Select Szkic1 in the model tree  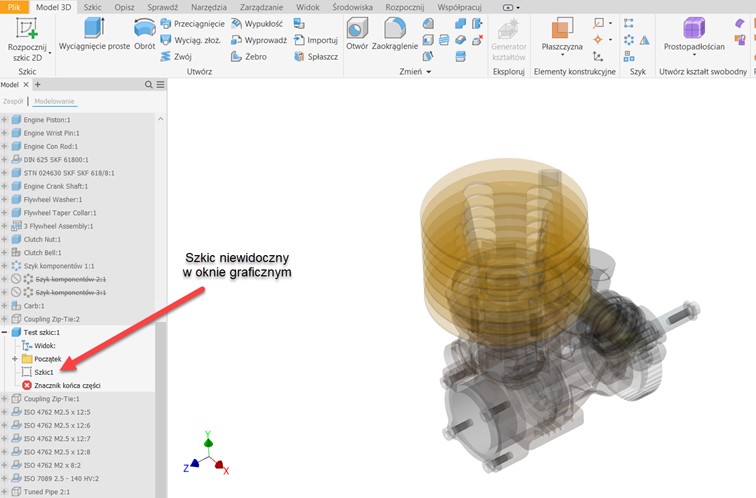pyautogui.click(x=43, y=371)
